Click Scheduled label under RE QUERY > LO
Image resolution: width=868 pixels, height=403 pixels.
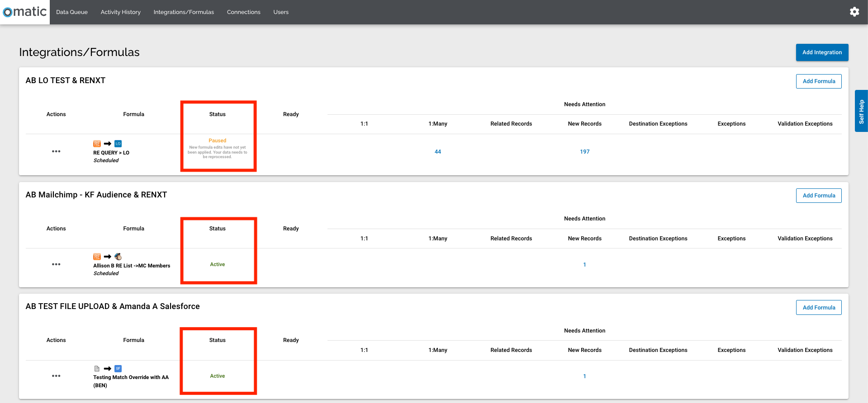106,160
